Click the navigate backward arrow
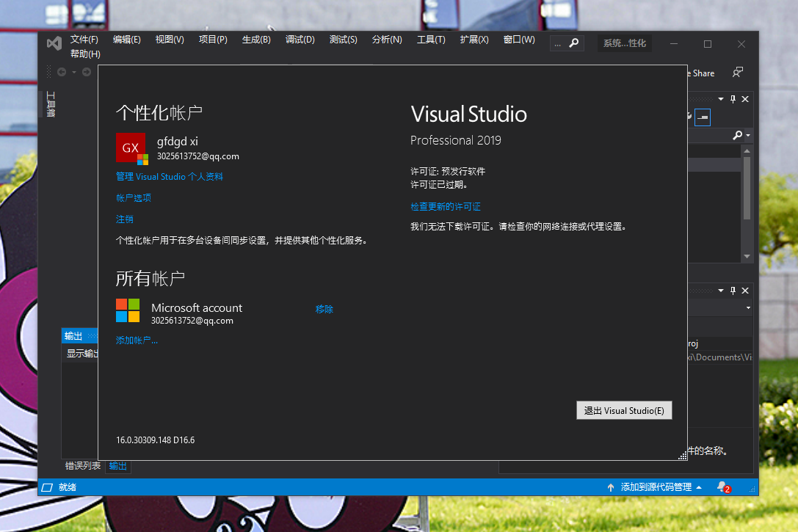The width and height of the screenshot is (798, 532). (61, 72)
